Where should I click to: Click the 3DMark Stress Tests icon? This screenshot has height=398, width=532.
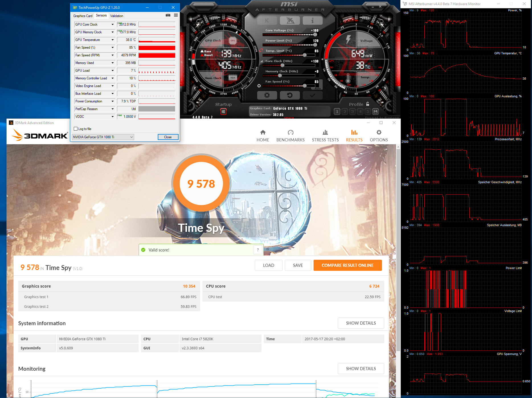click(325, 132)
